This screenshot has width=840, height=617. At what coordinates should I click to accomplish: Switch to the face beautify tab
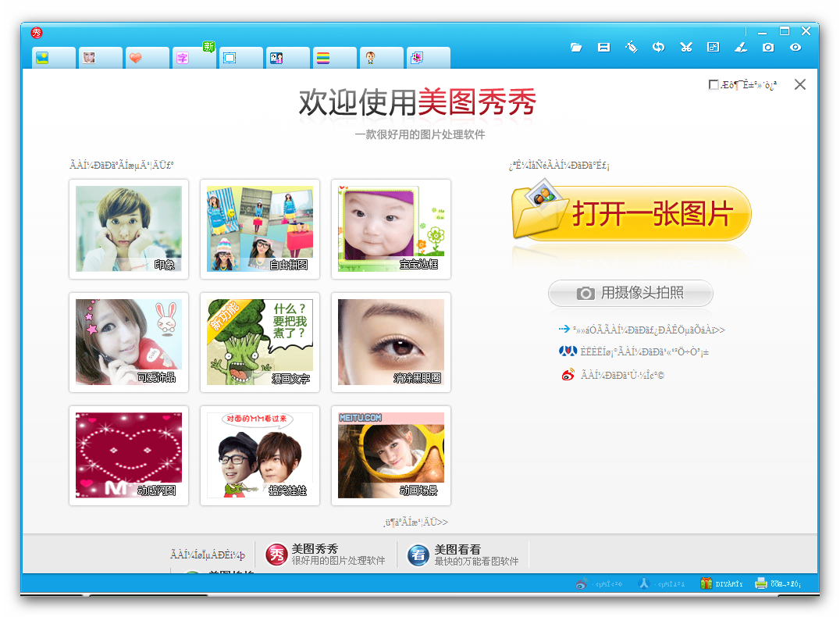[x=100, y=58]
